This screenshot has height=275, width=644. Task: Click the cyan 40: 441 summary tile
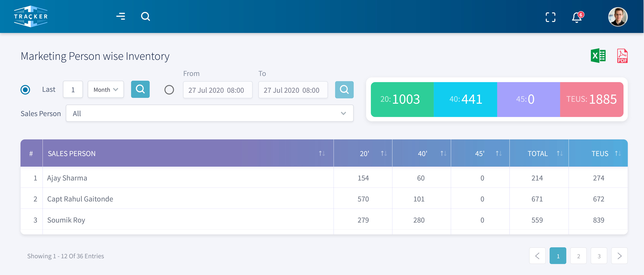466,99
